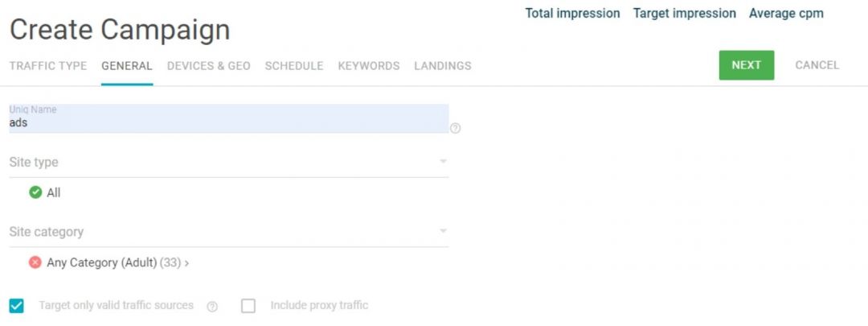Select the Keywords tab
This screenshot has height=326, width=868.
368,66
